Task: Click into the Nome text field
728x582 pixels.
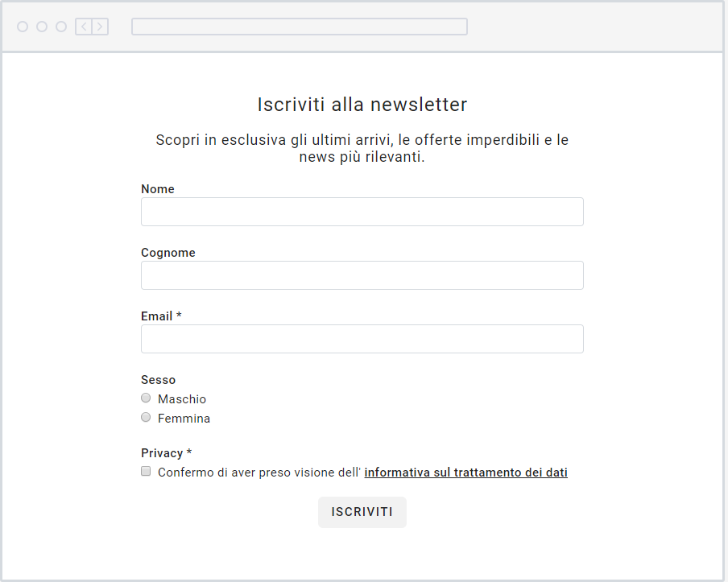Action: [362, 212]
